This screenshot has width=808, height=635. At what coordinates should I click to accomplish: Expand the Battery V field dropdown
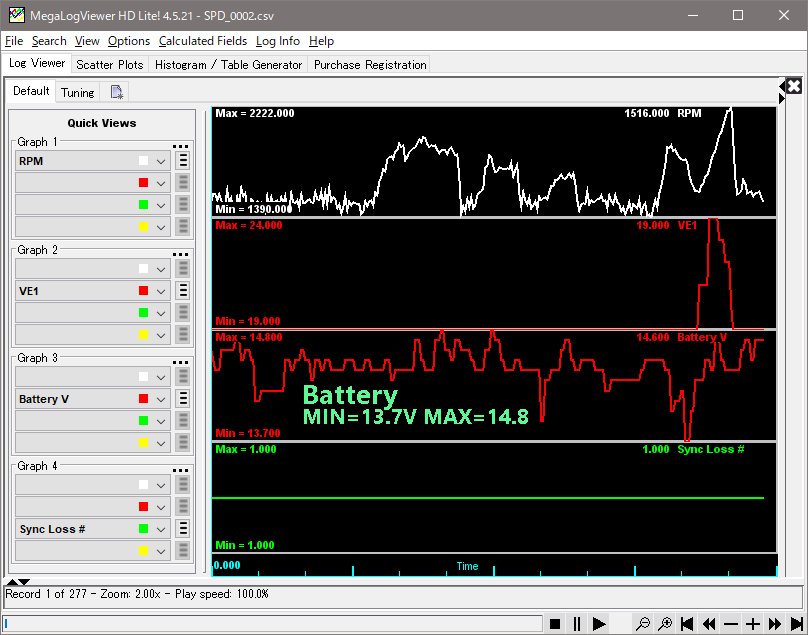click(161, 399)
